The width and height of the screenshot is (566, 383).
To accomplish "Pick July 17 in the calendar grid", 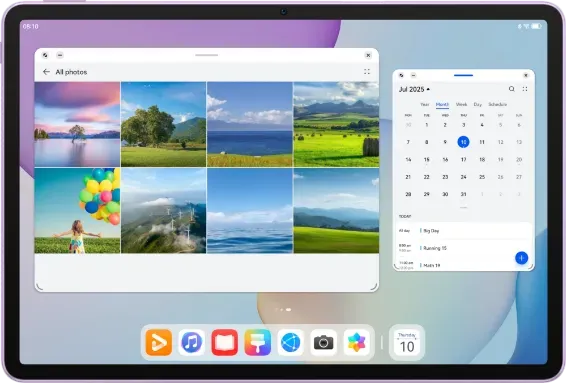I will 463,159.
